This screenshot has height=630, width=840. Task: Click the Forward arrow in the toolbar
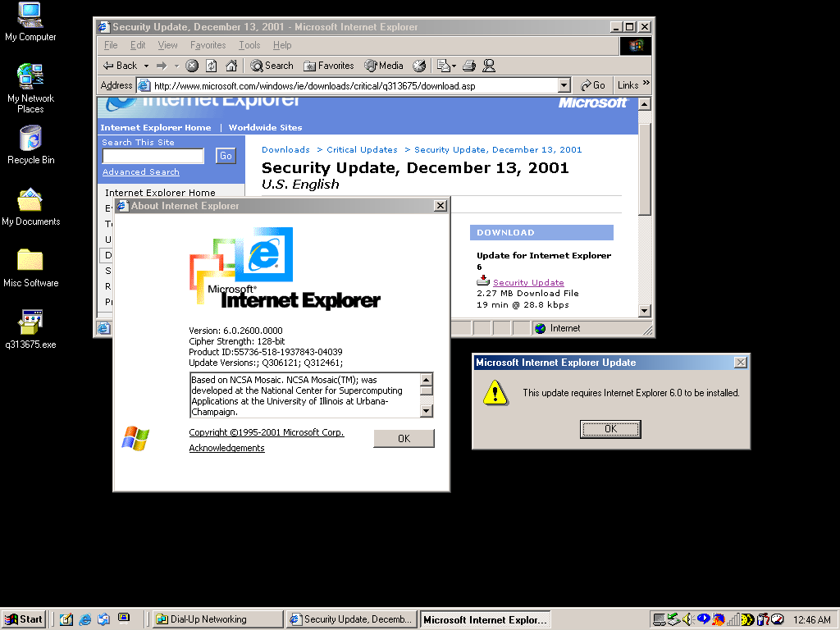pos(162,66)
